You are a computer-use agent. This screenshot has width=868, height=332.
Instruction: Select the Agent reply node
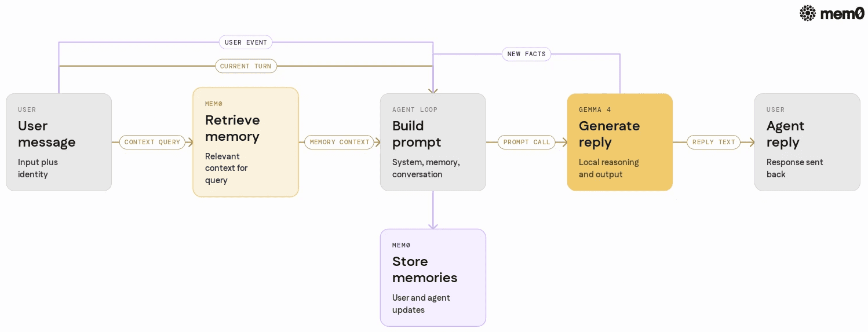[x=807, y=142]
